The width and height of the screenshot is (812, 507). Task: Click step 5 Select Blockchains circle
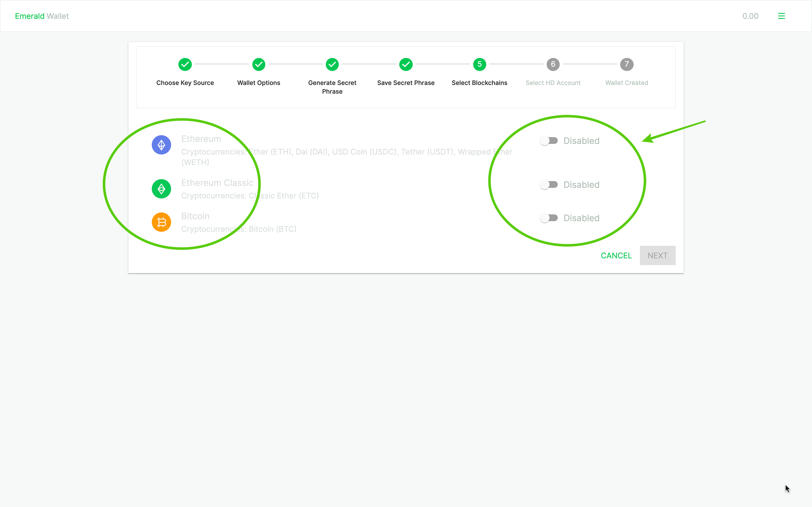pyautogui.click(x=479, y=64)
